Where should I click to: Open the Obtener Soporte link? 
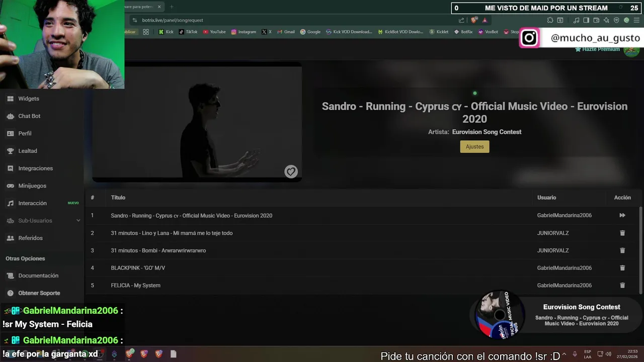[39, 293]
